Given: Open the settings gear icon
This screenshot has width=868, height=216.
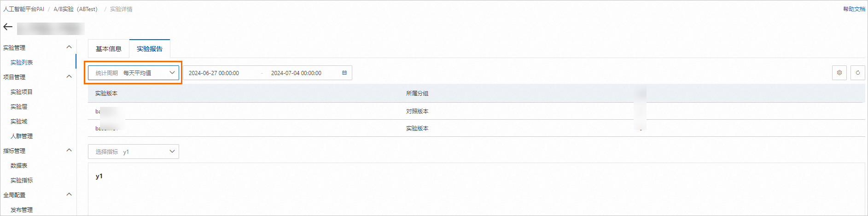Looking at the screenshot, I should 839,73.
